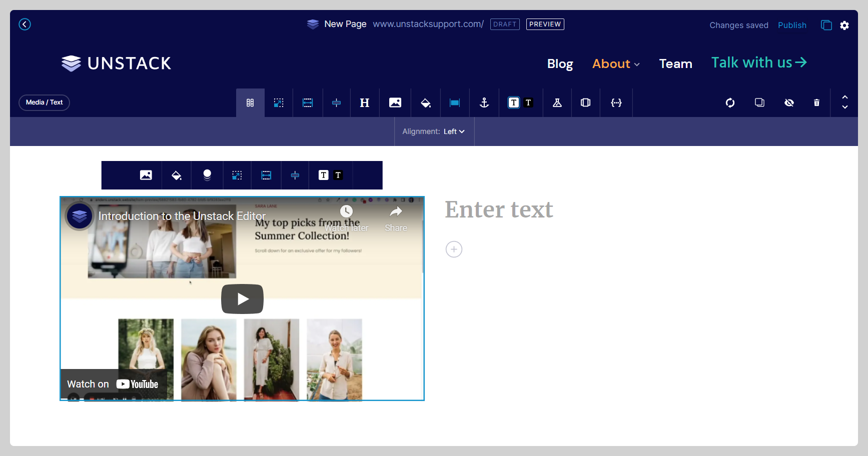Open the Blog navigation item

560,63
